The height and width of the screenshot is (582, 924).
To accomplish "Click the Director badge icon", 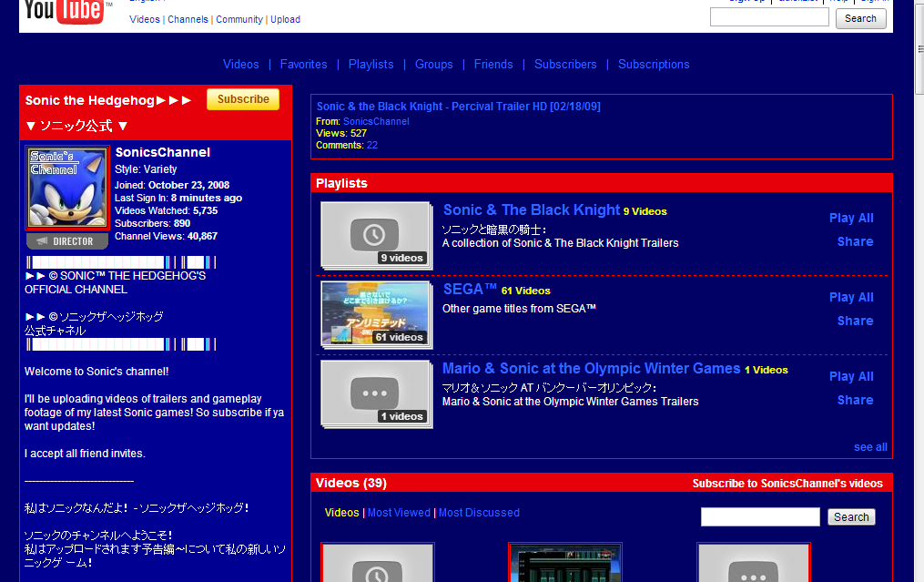I will pyautogui.click(x=67, y=241).
